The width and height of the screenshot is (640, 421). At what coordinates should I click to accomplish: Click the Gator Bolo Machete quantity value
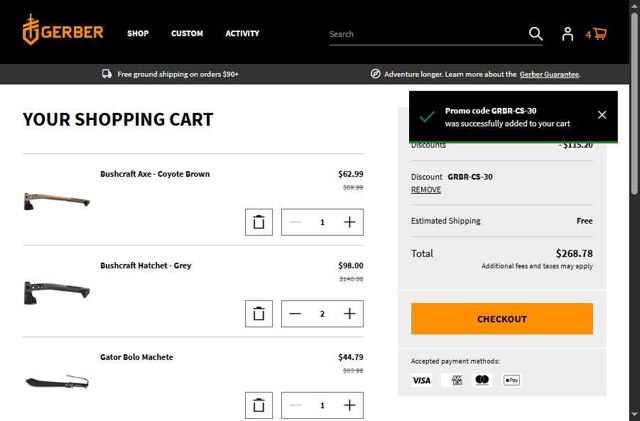tap(322, 405)
